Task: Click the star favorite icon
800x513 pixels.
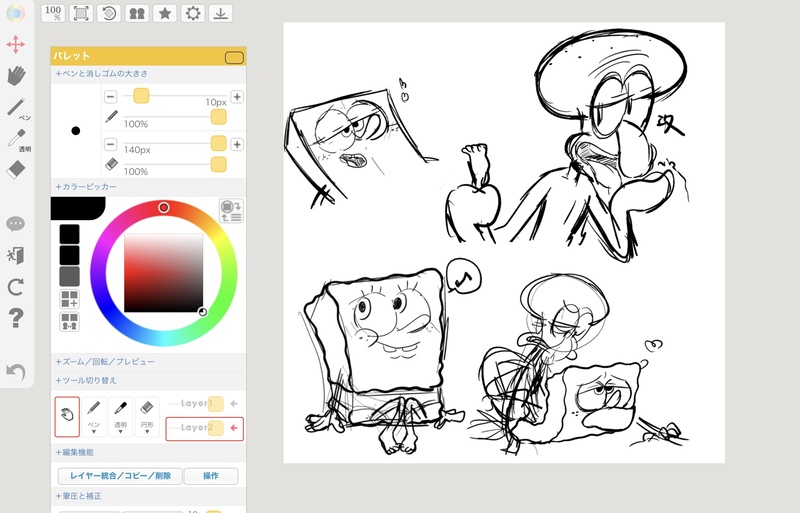Action: pyautogui.click(x=165, y=13)
